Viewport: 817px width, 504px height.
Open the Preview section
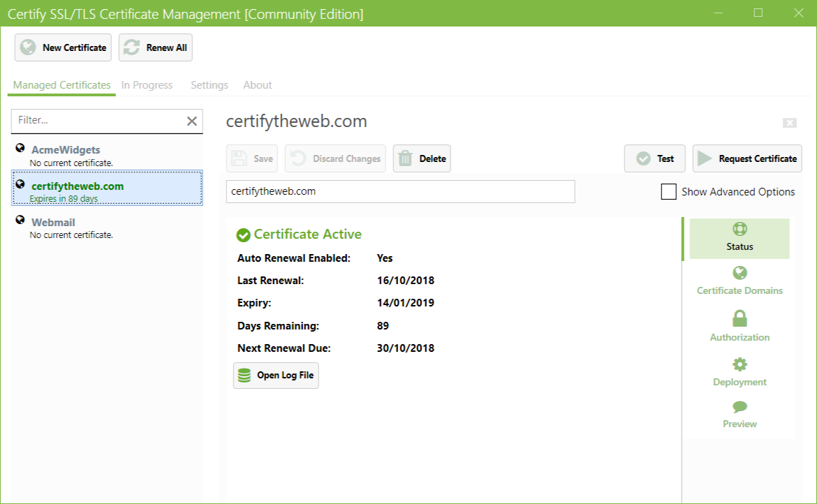[739, 415]
